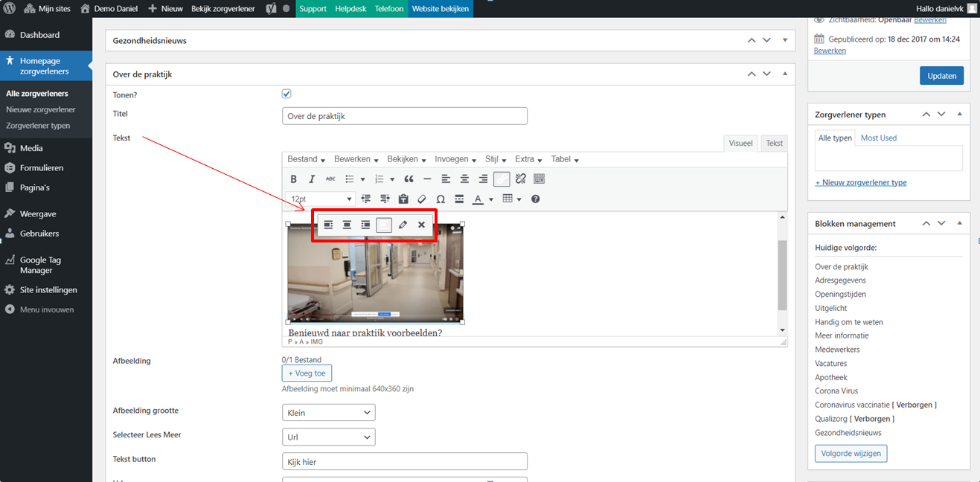
Task: Open the Selecteer Lees Meer Url dropdown
Action: [x=328, y=437]
